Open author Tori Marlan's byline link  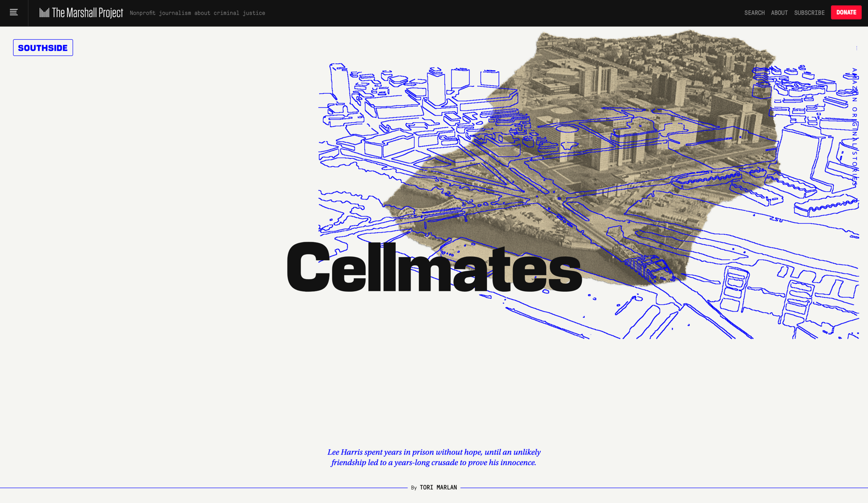(x=438, y=487)
